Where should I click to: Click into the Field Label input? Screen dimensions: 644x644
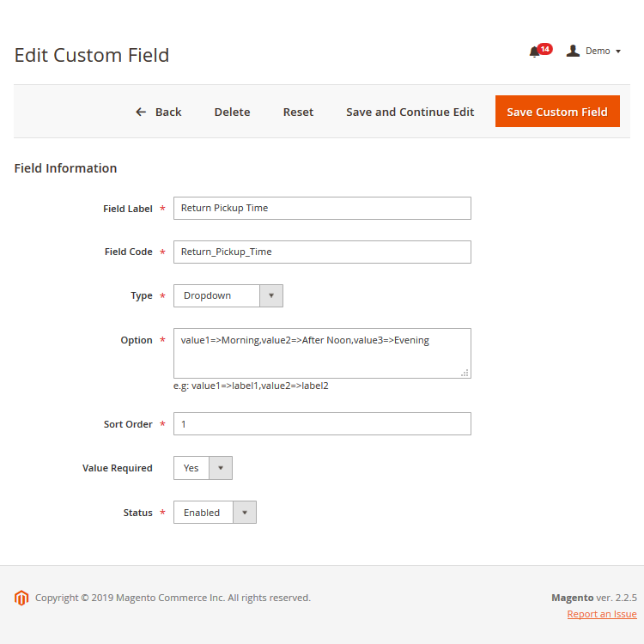pos(322,208)
